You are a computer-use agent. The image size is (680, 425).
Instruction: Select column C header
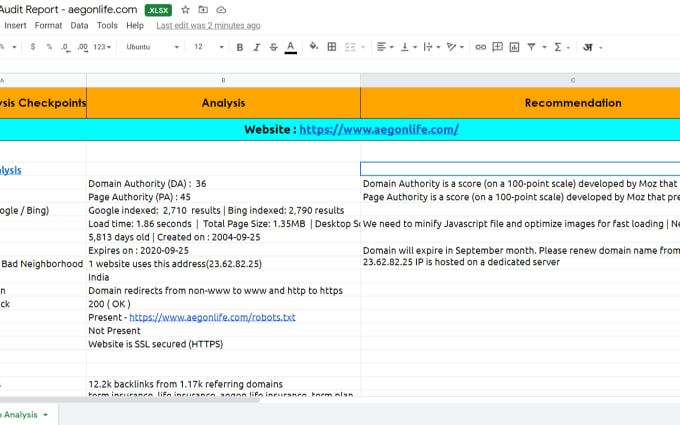pos(520,80)
